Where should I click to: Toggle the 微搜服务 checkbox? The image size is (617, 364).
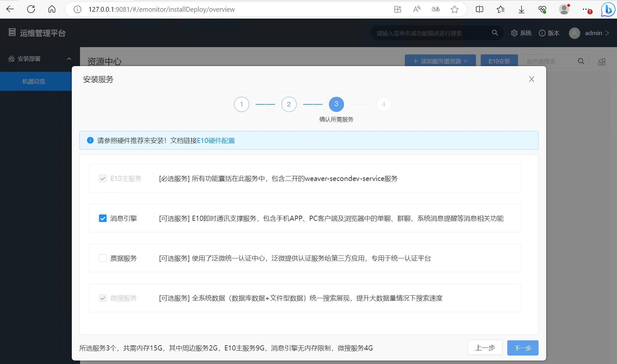click(103, 298)
